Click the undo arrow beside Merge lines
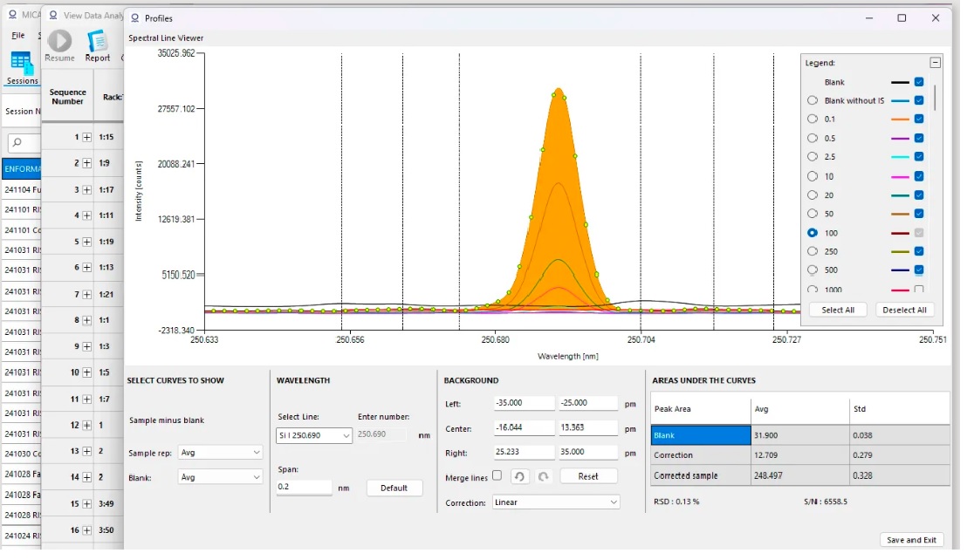 point(518,476)
